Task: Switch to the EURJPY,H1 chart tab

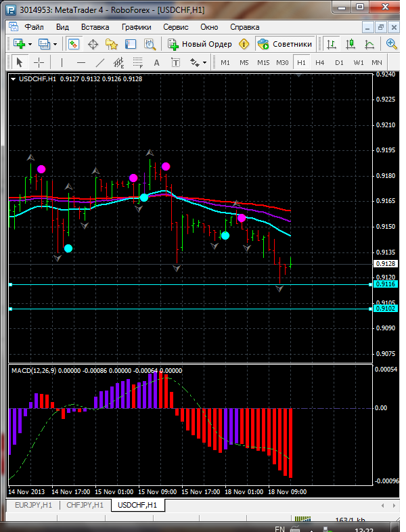Action: coord(33,505)
